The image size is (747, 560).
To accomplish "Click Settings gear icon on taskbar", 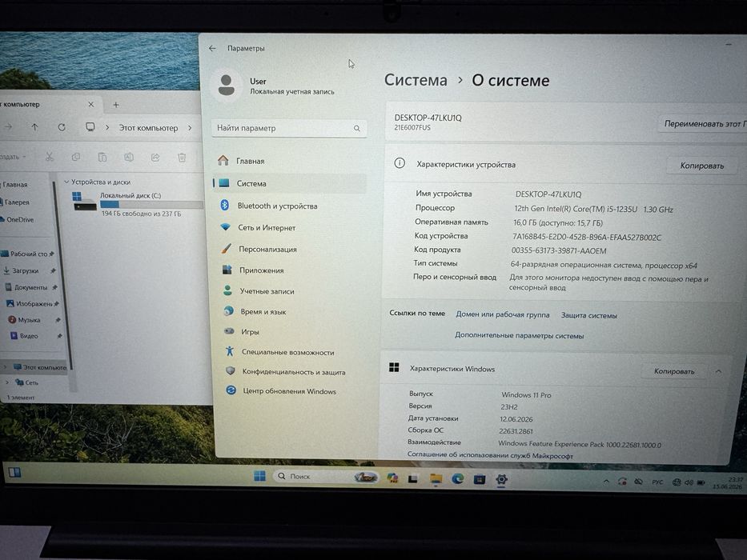I will (501, 479).
